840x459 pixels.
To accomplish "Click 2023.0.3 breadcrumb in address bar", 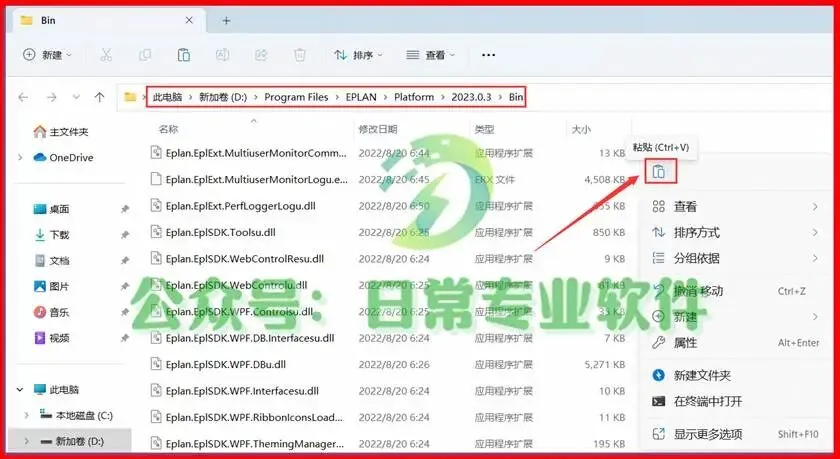I will pyautogui.click(x=471, y=97).
